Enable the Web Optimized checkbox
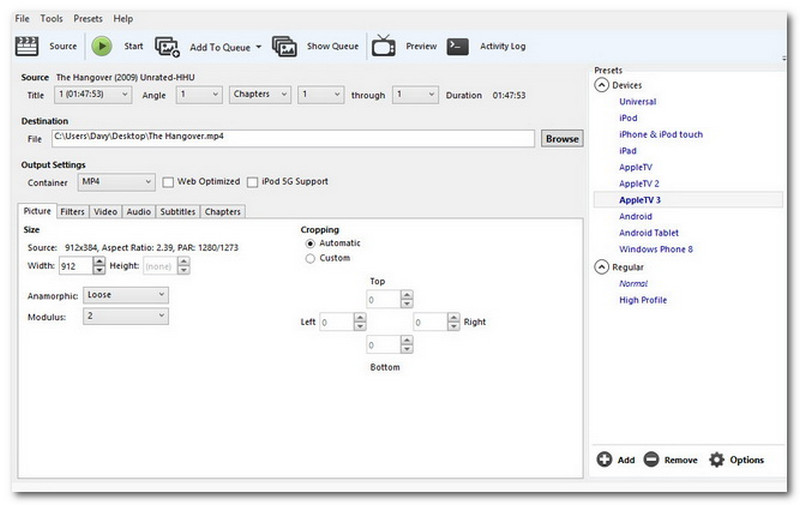 pyautogui.click(x=169, y=182)
